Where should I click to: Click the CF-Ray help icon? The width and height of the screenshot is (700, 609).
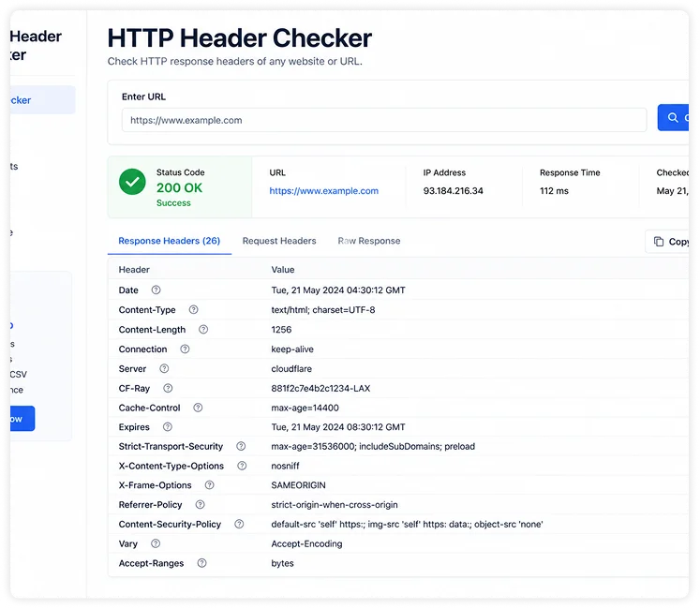tap(168, 388)
